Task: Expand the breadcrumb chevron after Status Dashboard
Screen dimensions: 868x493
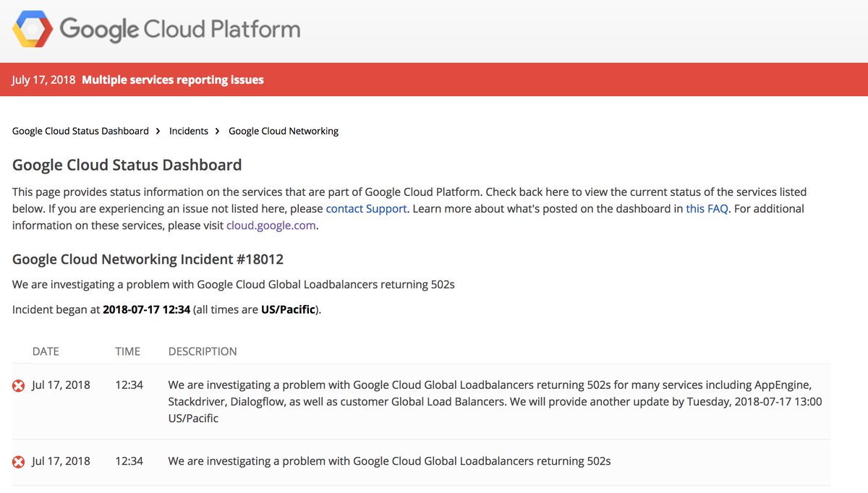Action: [158, 131]
